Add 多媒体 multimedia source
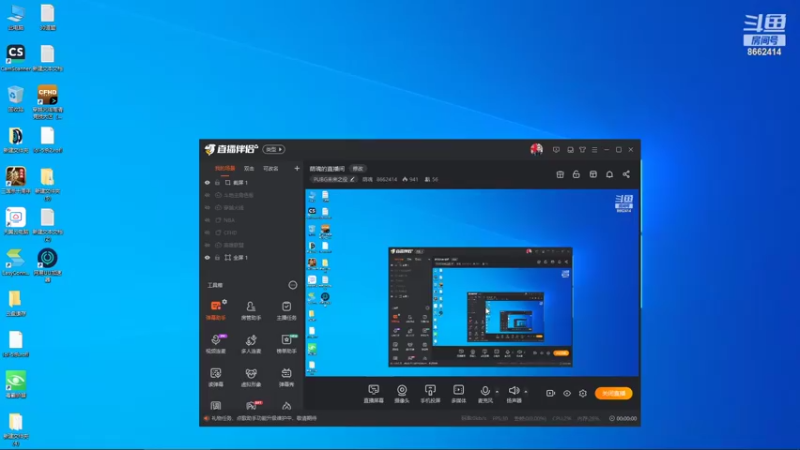 pos(459,394)
